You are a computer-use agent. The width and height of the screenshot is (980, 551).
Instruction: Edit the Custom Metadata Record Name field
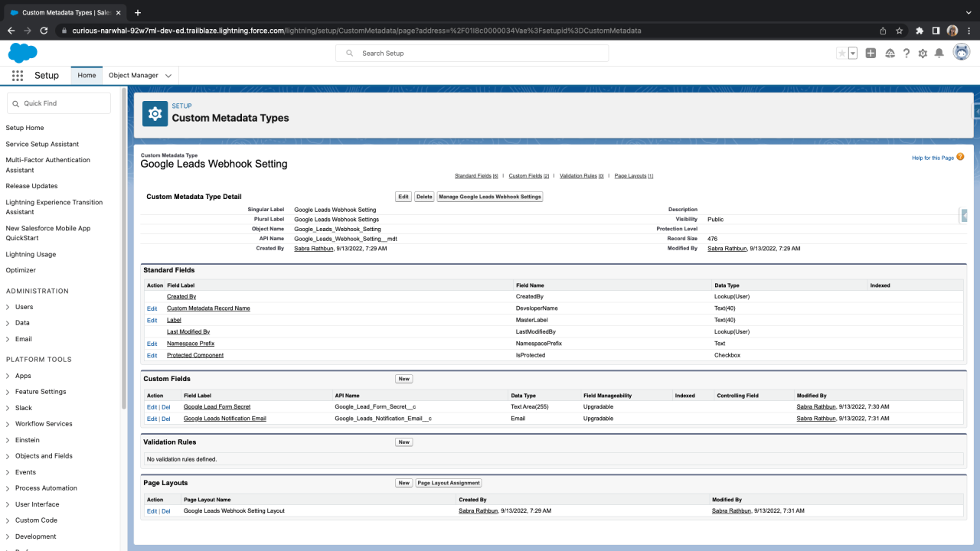[152, 308]
